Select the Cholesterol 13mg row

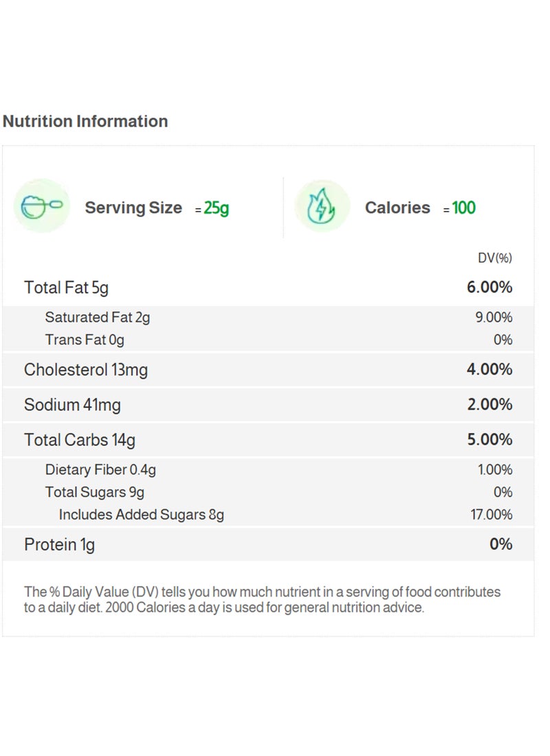86,370
